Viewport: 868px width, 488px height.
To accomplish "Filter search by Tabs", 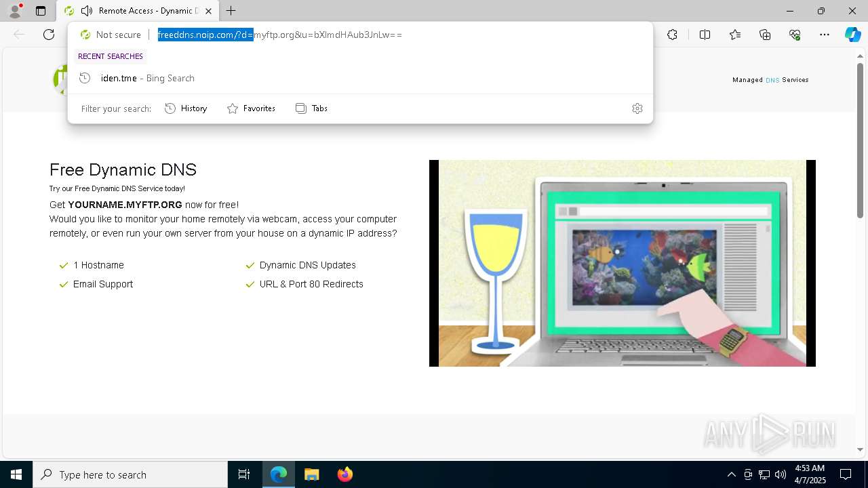I will coord(311,108).
